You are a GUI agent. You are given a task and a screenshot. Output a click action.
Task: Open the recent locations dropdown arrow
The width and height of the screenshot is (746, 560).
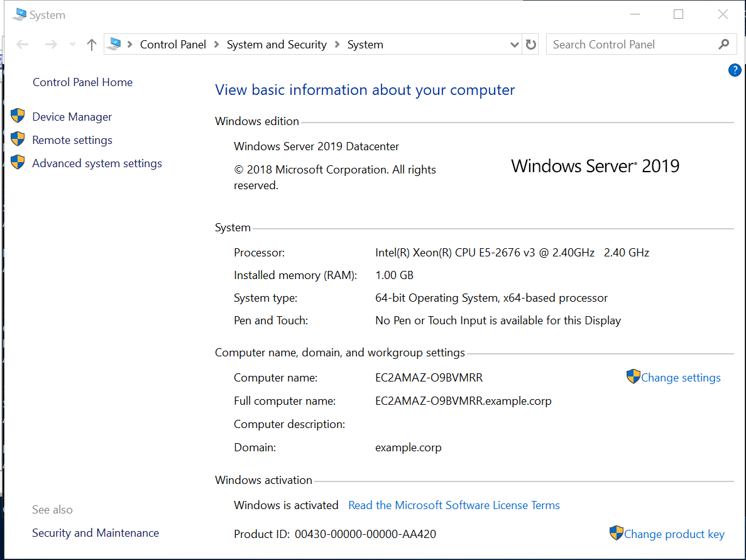(72, 44)
